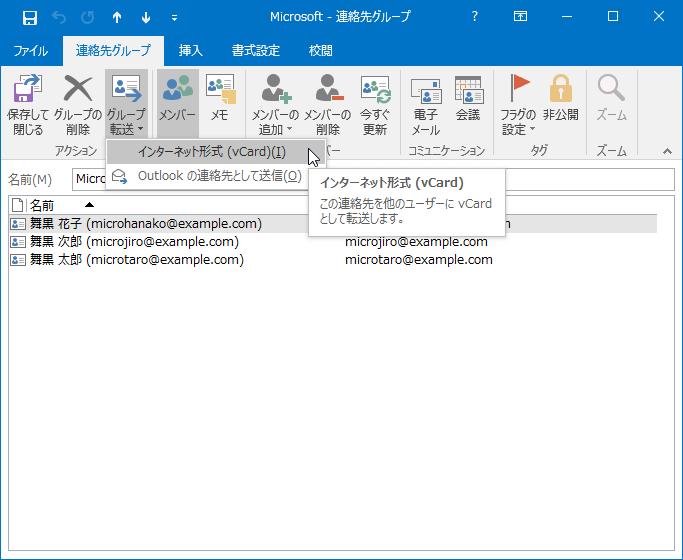The width and height of the screenshot is (683, 560).
Task: Select the 連絡先グループ ribbon tab
Action: [x=113, y=51]
